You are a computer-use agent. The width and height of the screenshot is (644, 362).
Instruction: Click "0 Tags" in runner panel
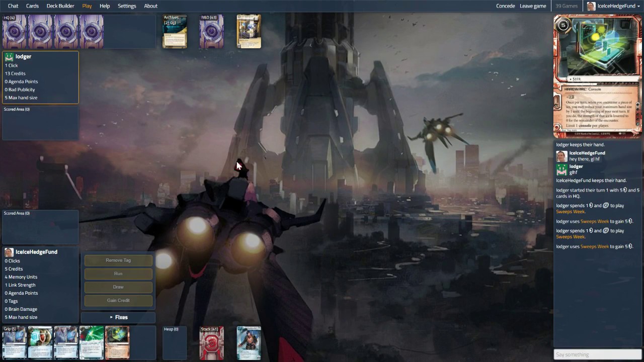[11, 301]
